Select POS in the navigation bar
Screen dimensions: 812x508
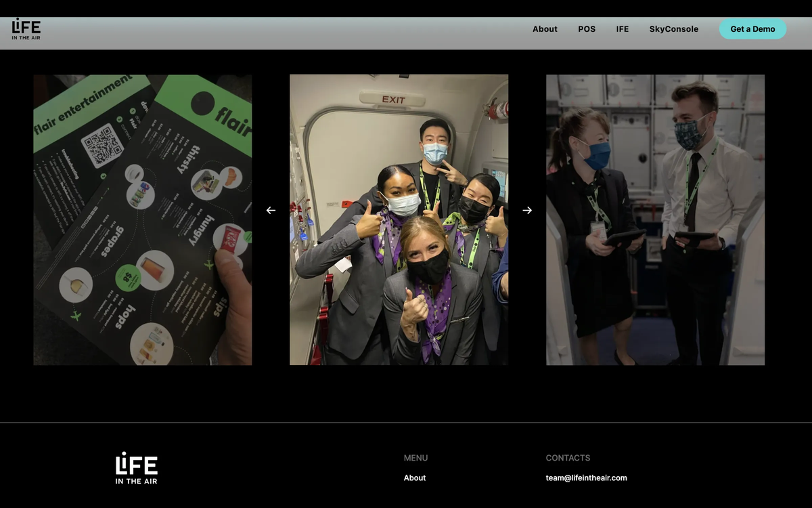tap(587, 29)
